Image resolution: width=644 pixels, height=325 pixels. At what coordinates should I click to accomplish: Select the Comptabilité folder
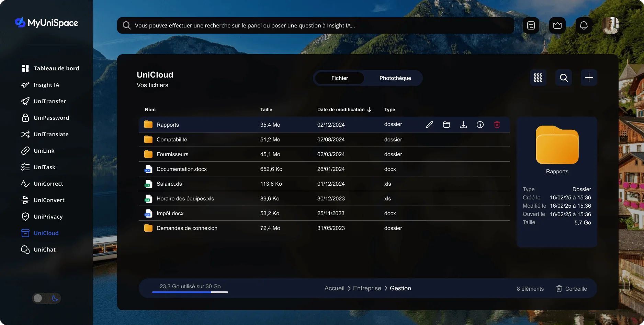(324, 139)
